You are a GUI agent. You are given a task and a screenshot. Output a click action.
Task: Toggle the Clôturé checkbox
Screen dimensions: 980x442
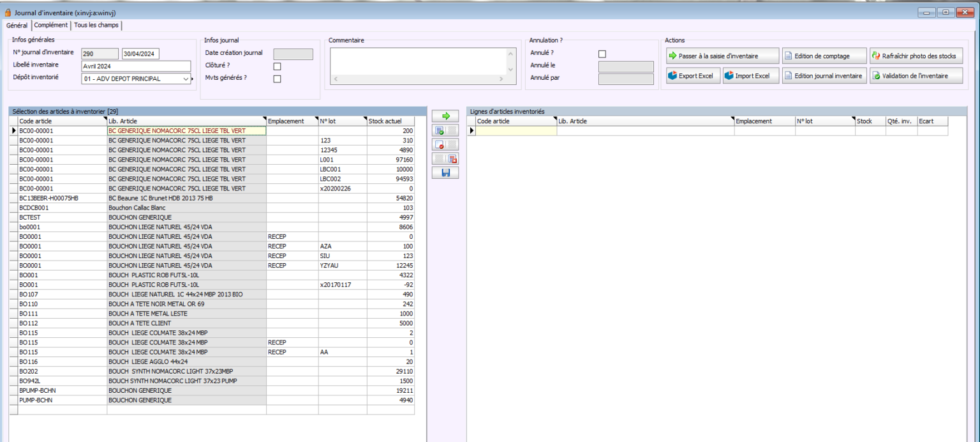click(x=277, y=66)
